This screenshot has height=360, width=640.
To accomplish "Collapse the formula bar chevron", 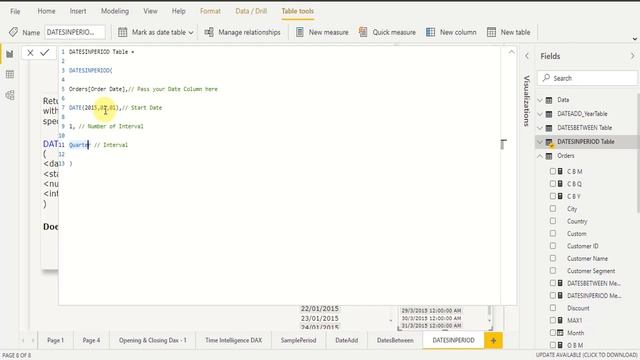I will click(511, 52).
